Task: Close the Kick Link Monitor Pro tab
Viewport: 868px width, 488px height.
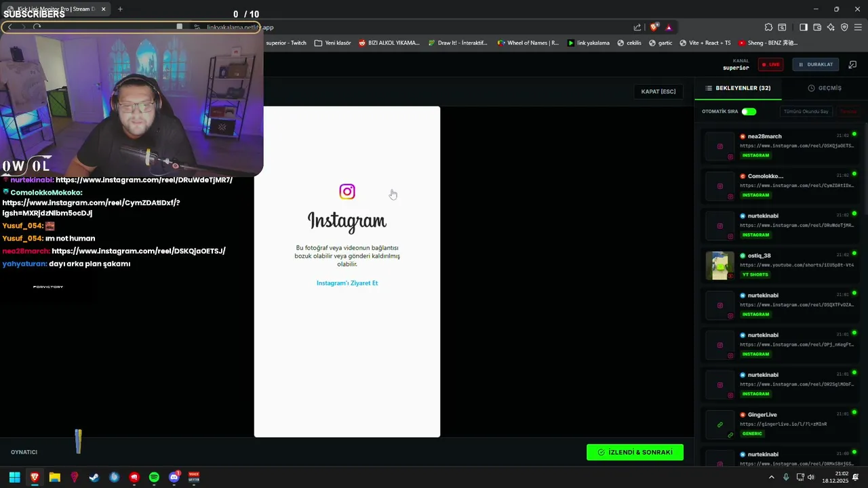Action: (103, 9)
